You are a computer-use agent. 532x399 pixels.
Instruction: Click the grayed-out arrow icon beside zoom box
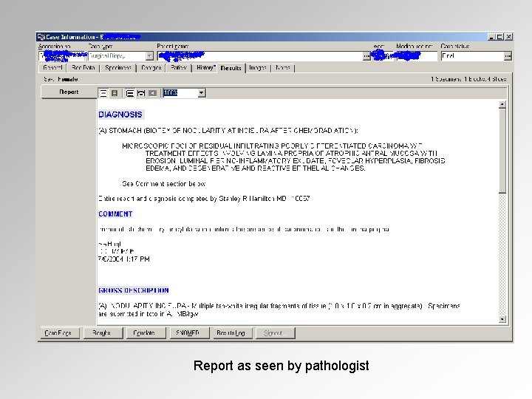(x=153, y=93)
